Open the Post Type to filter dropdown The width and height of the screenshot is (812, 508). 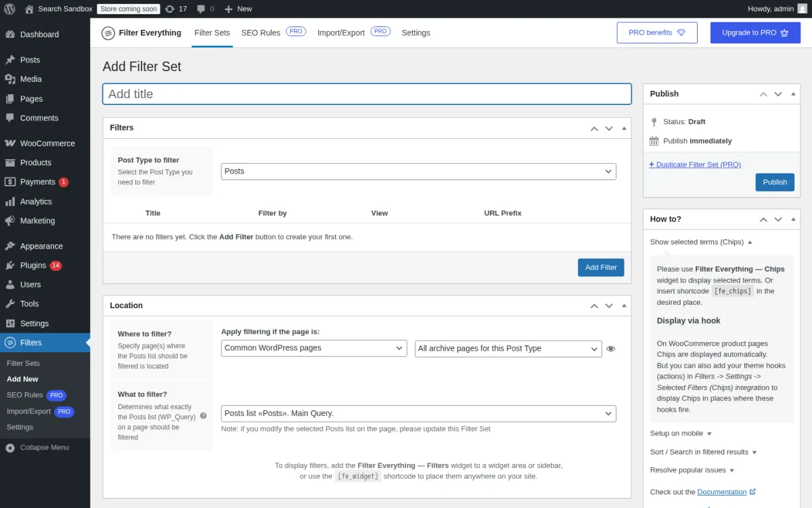coord(419,171)
